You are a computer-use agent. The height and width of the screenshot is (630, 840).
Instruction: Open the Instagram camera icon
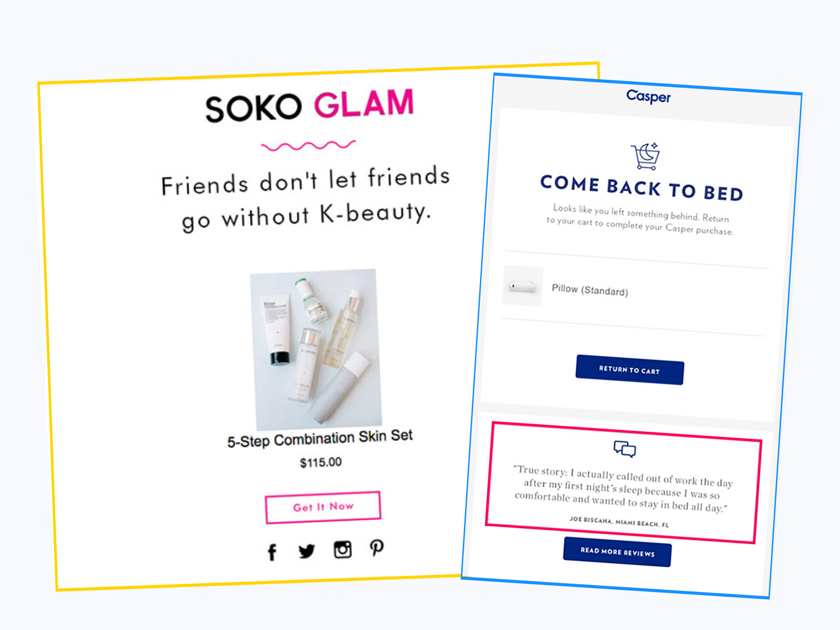pyautogui.click(x=343, y=549)
